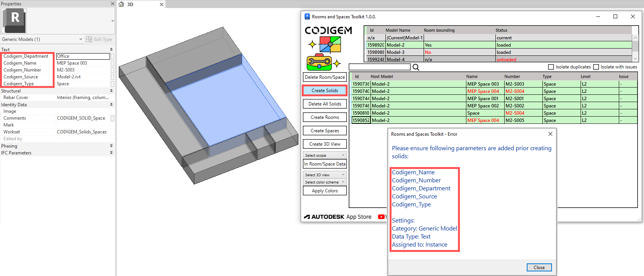This screenshot has width=644, height=276.
Task: Click the Status column header in models table
Action: [x=502, y=30]
